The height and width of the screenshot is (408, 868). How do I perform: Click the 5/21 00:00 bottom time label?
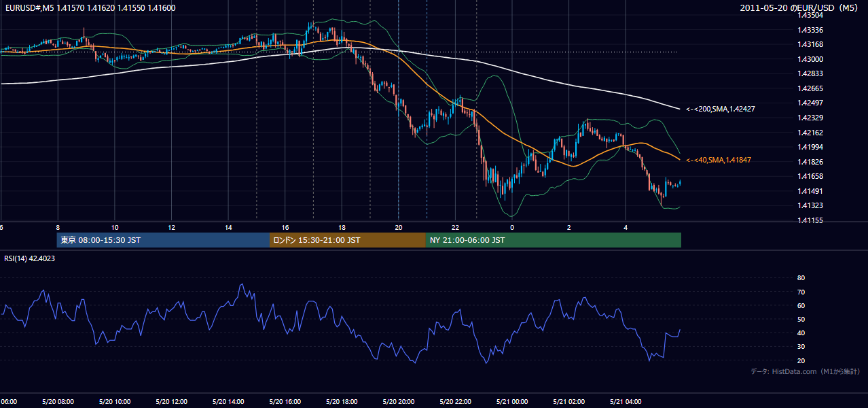512,401
